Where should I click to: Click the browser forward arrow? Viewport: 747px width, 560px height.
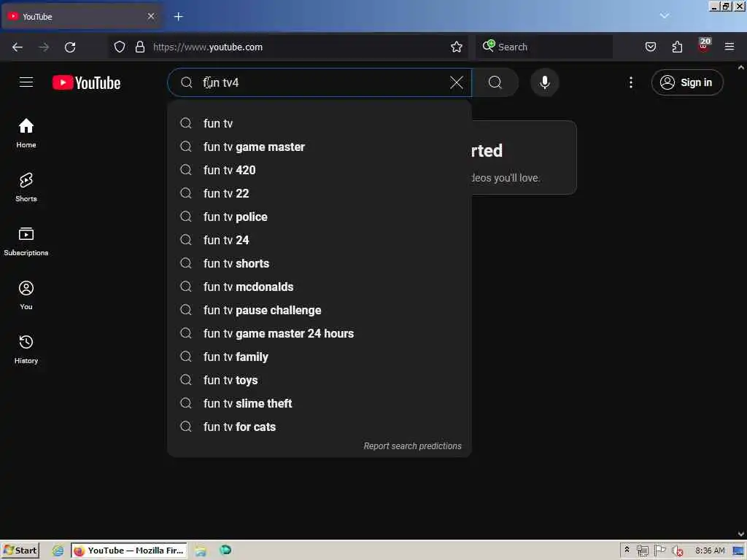tap(44, 47)
